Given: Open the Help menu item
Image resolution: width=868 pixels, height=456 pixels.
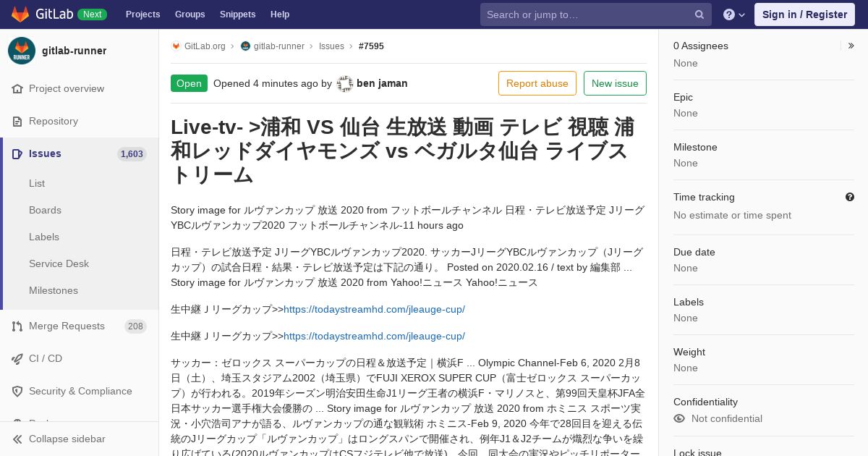Looking at the screenshot, I should coord(280,14).
